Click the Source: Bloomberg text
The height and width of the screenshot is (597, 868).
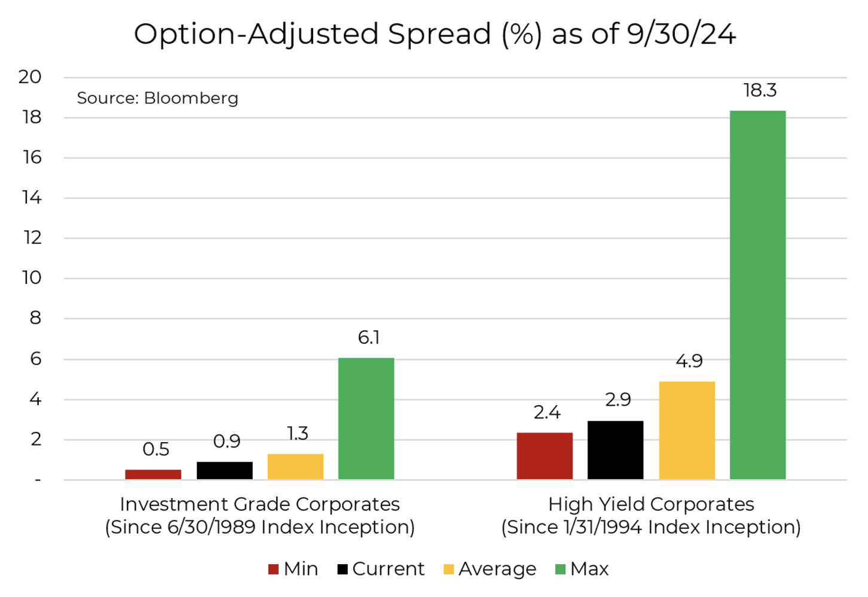click(x=157, y=98)
